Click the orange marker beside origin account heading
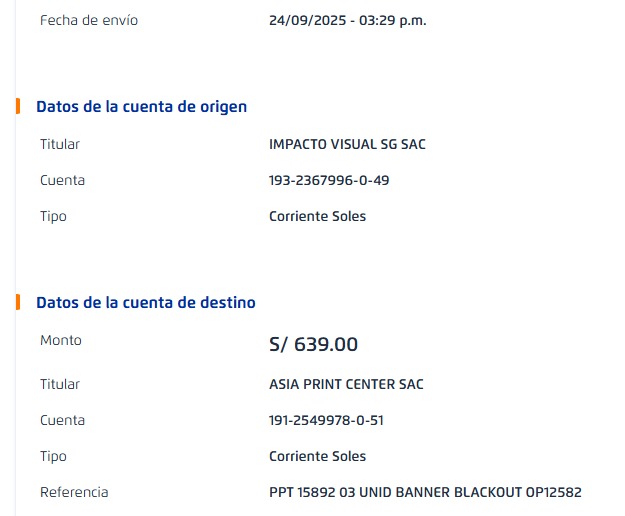This screenshot has height=516, width=625. click(18, 106)
